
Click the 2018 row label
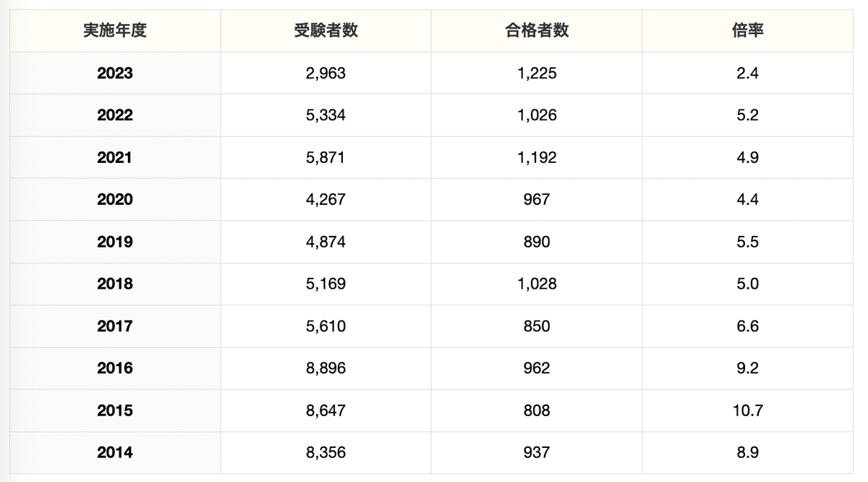[115, 284]
